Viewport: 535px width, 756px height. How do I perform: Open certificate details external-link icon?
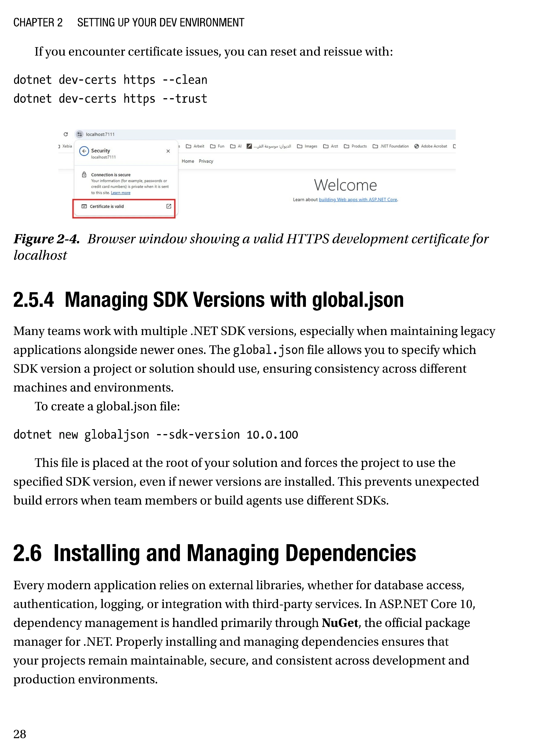pos(169,206)
